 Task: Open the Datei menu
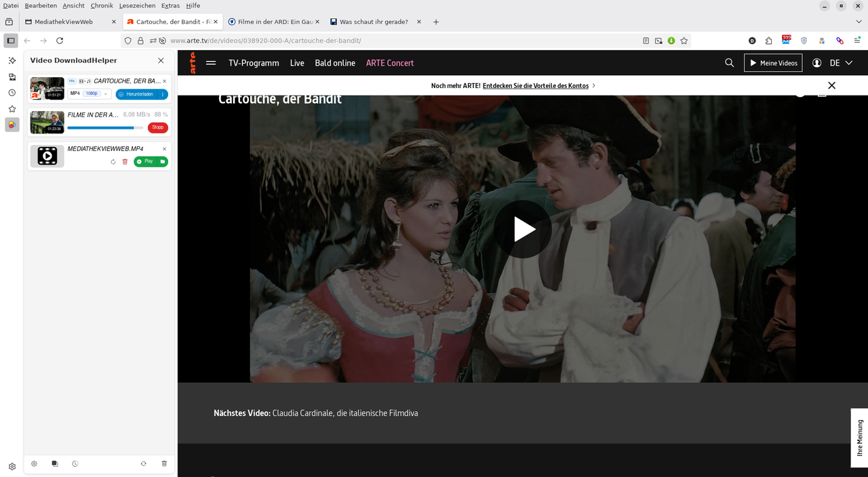(x=11, y=5)
